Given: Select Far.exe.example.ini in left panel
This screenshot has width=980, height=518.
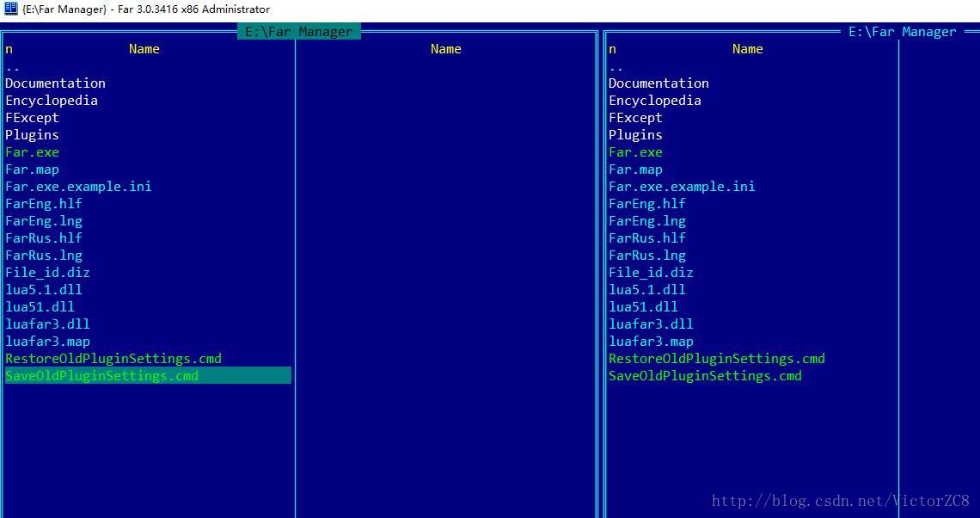Looking at the screenshot, I should click(79, 187).
